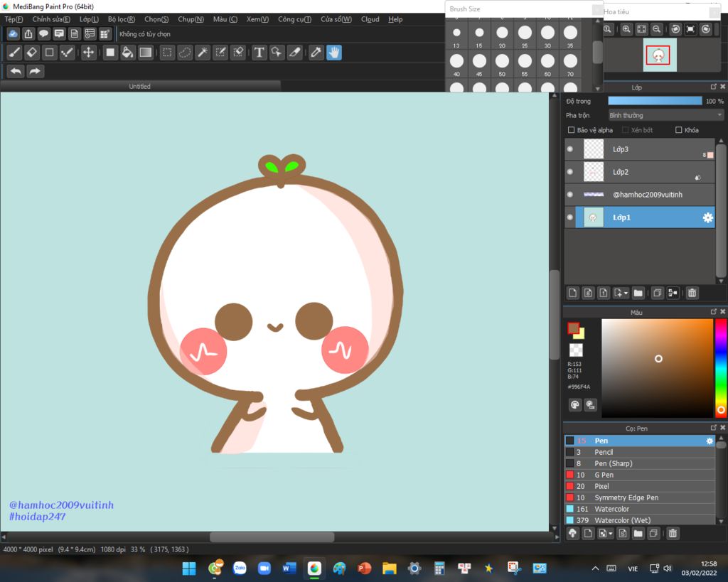Show hidden icons in the system tray
Screen dimensions: 728x582
coord(595,568)
